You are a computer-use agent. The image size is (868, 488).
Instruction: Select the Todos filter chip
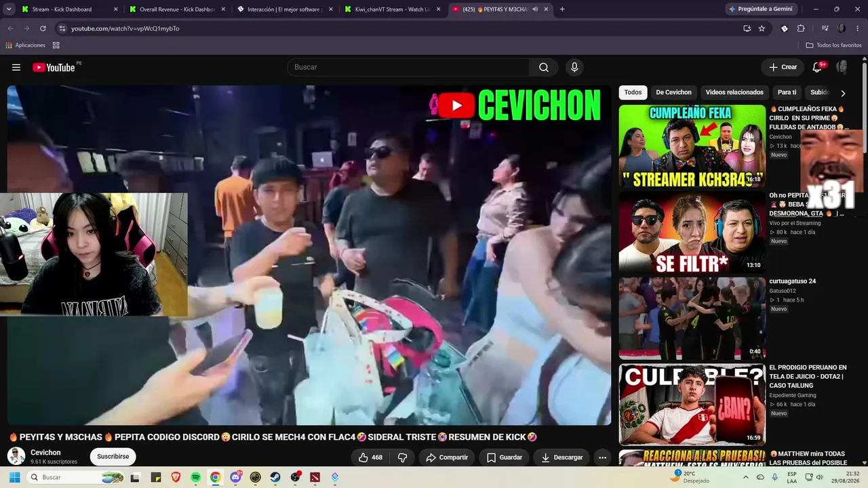pos(633,93)
